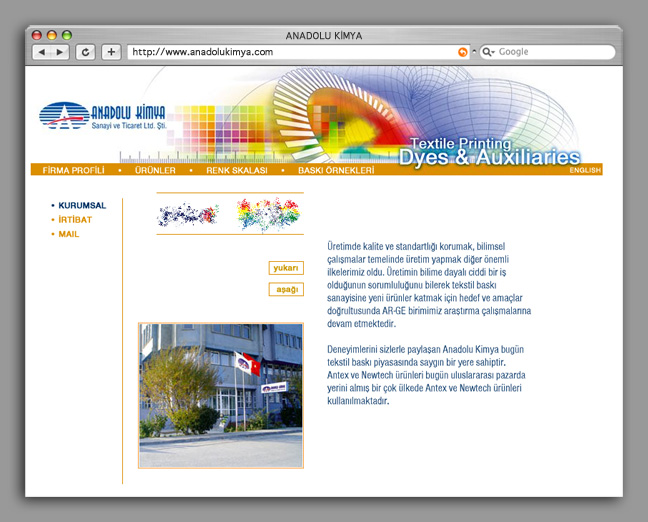
Task: Minimize window with yellow button
Action: coord(52,35)
